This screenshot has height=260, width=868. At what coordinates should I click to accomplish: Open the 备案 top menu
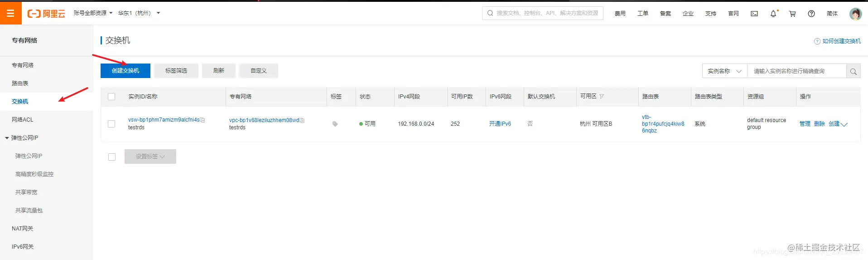[665, 14]
